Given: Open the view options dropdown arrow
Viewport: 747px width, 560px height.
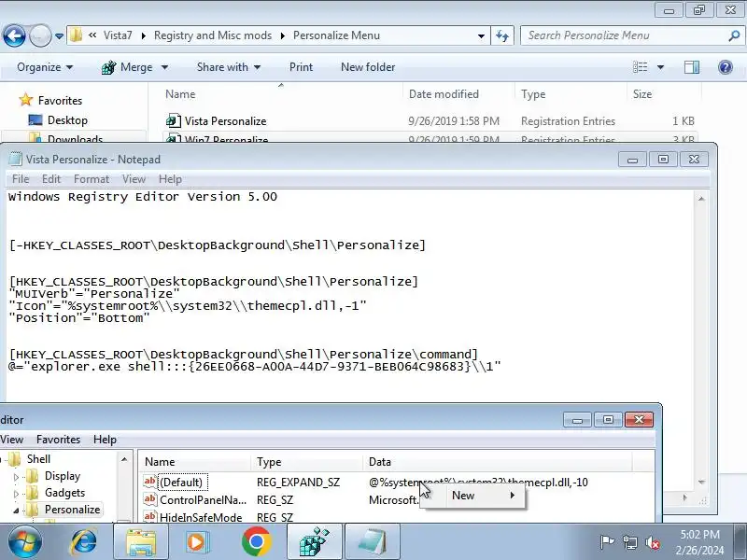Looking at the screenshot, I should tap(660, 67).
